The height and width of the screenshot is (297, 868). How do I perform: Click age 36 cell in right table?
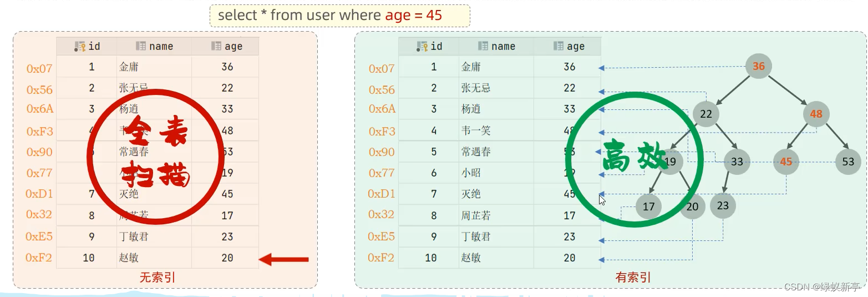567,67
